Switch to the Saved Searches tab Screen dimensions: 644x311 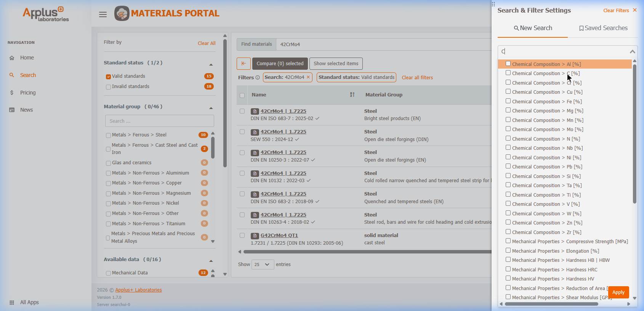coord(603,28)
